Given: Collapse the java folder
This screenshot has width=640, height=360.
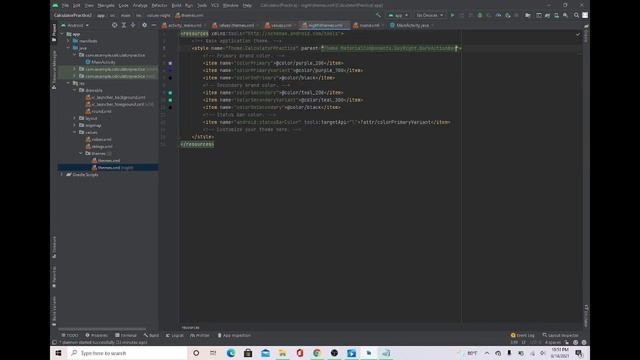Looking at the screenshot, I should point(68,48).
